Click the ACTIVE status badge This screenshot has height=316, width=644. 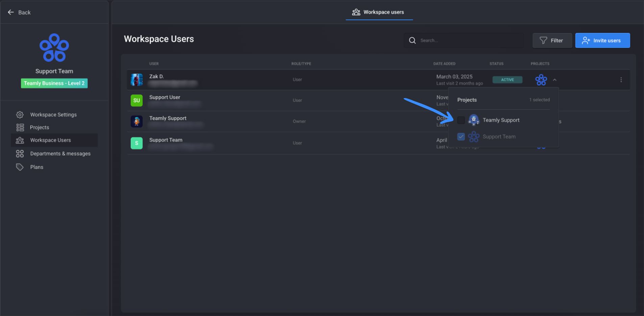click(x=507, y=80)
